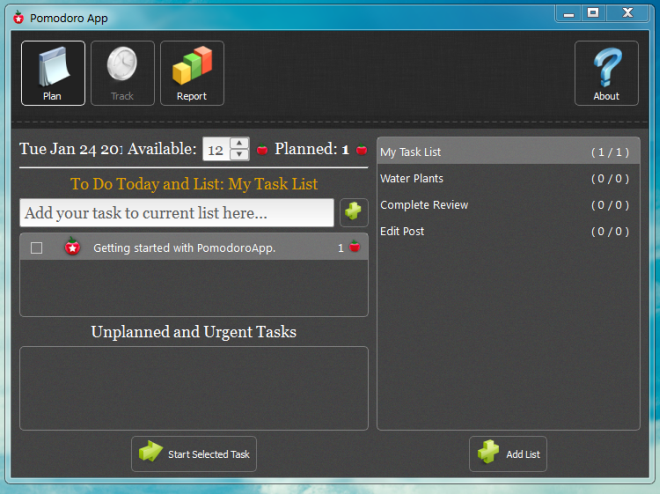Open the Report bar chart tab
Image resolution: width=660 pixels, height=494 pixels.
click(x=192, y=73)
